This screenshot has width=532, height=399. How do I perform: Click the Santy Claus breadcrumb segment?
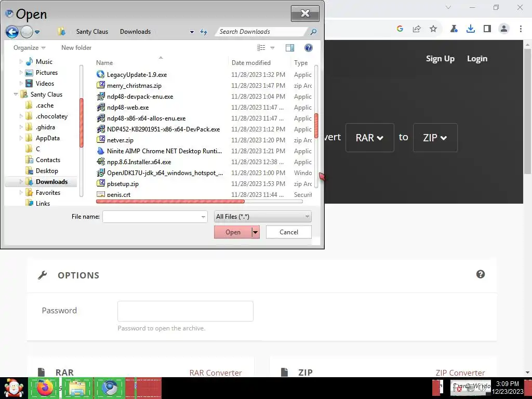tap(92, 32)
